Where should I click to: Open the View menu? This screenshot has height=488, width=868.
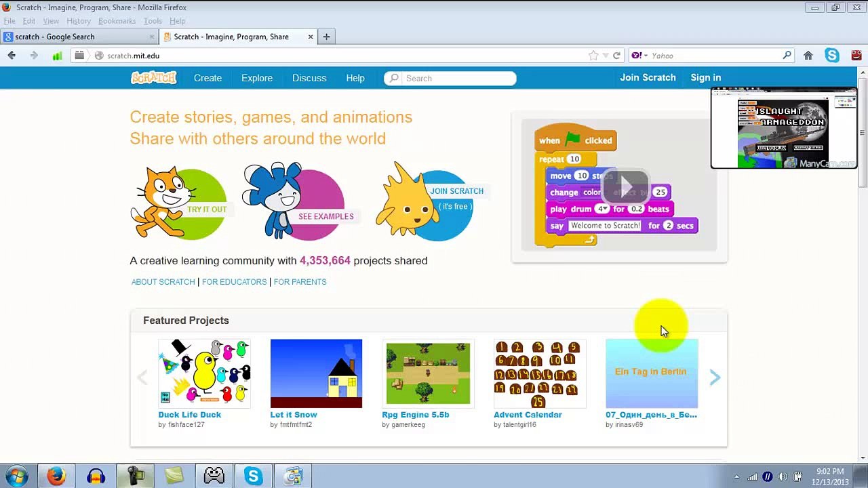tap(51, 21)
